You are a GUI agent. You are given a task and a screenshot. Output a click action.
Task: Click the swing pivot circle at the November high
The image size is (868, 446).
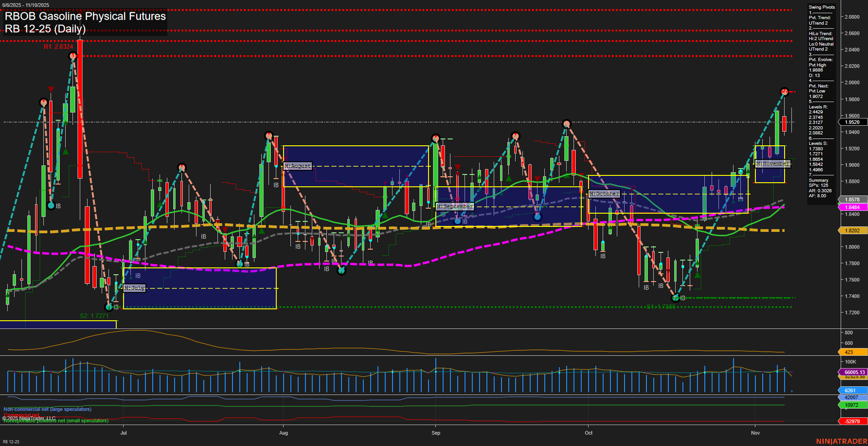tap(784, 91)
